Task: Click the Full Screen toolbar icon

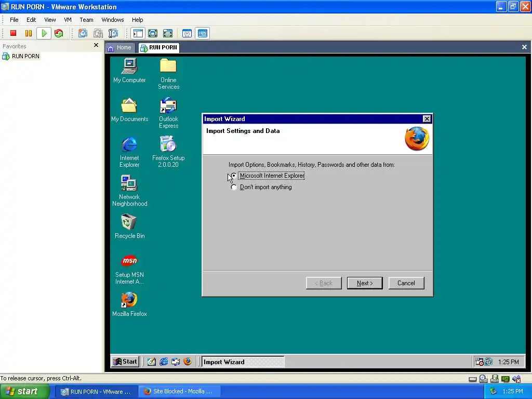Action: tap(168, 33)
